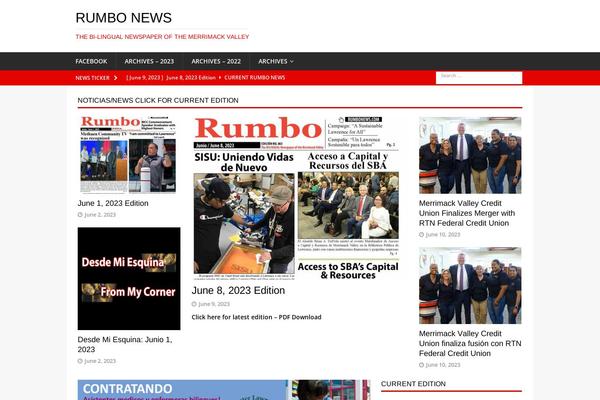
Task: Click the CURRENT EDITION sidebar heading
Action: [413, 384]
